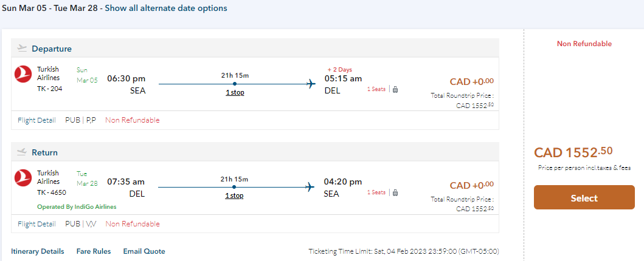Image resolution: width=644 pixels, height=261 pixels.
Task: Click the baggage icon on return flight
Action: point(395,192)
